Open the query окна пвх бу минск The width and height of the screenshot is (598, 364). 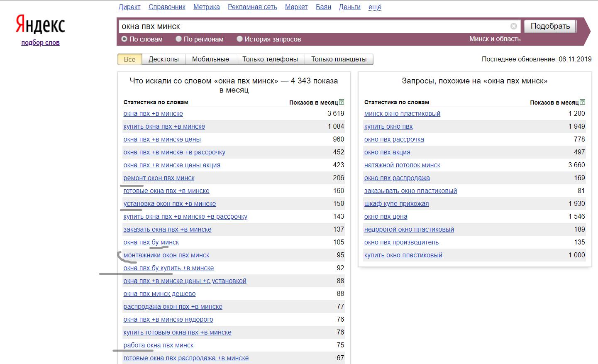(151, 242)
